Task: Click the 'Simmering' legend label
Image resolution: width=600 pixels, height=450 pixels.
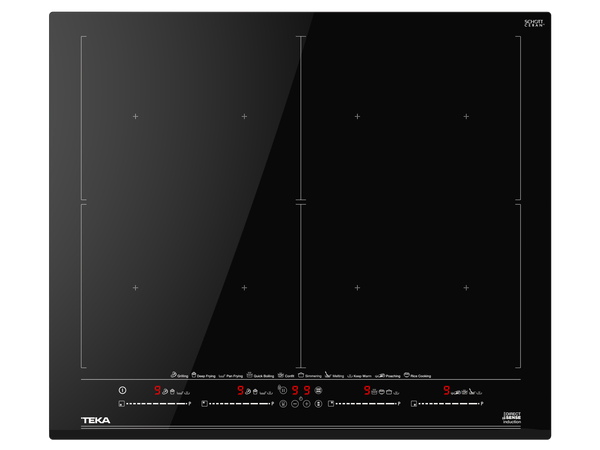Action: (313, 376)
